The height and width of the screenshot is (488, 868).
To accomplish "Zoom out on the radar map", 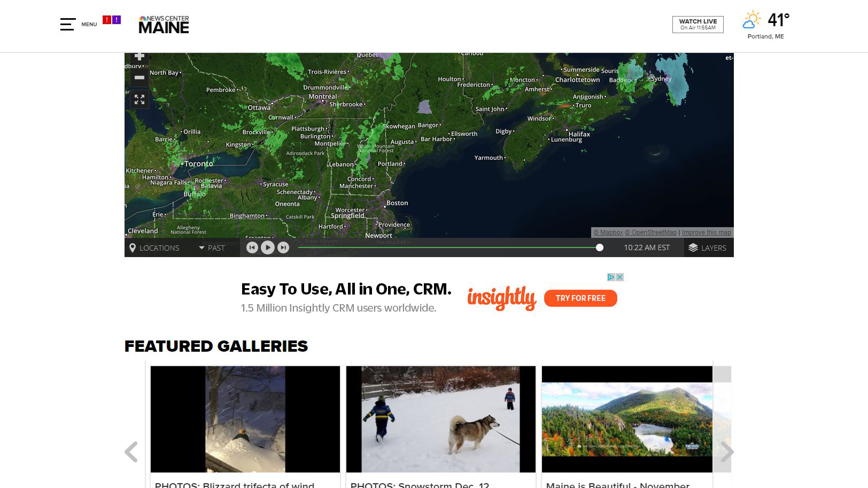I will 139,78.
